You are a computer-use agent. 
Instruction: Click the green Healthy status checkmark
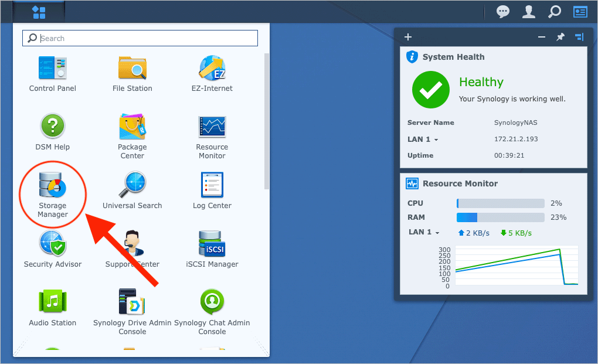coord(431,90)
